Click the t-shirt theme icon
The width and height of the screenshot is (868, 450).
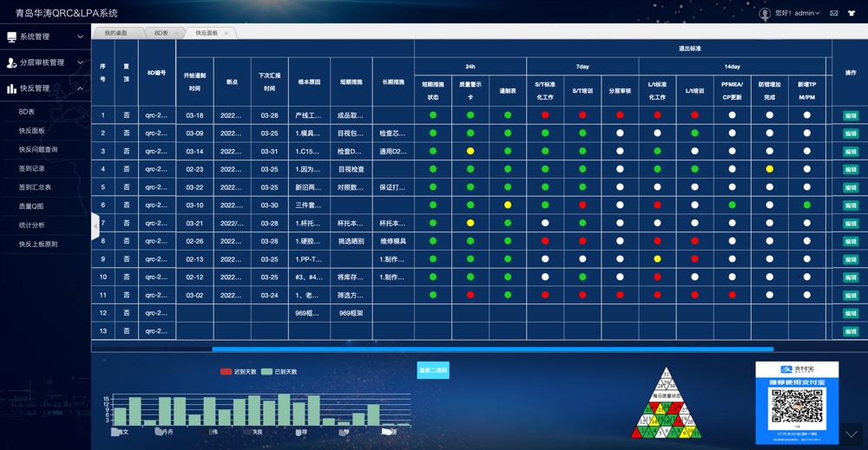pyautogui.click(x=853, y=13)
